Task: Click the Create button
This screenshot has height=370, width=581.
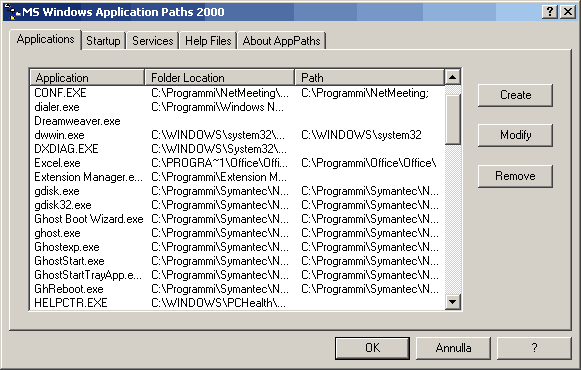Action: pos(515,95)
